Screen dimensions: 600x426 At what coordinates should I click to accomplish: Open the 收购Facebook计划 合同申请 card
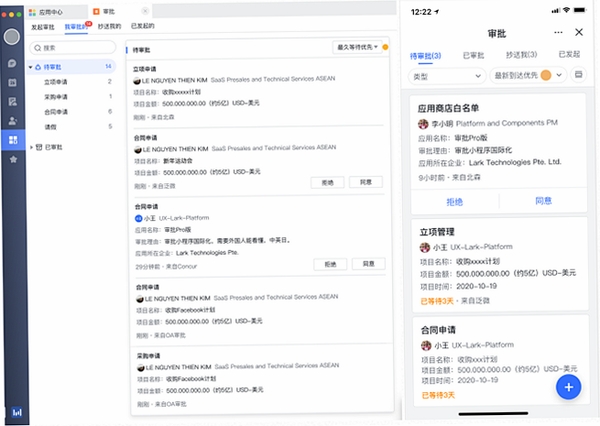pos(262,311)
